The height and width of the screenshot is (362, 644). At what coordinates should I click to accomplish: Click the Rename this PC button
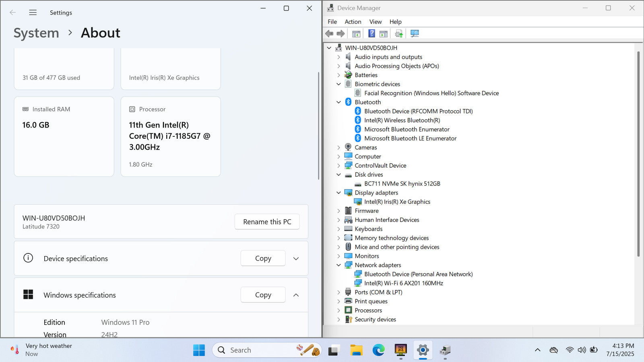pyautogui.click(x=267, y=222)
